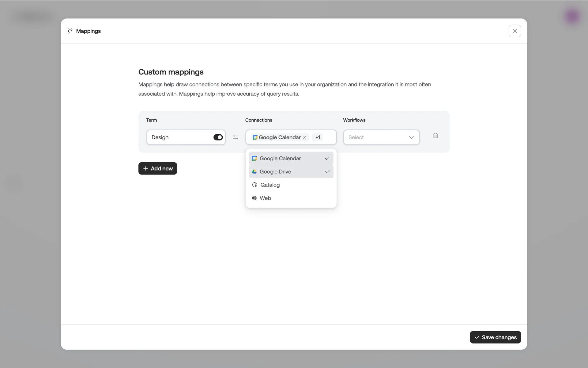Uncheck Google Drive checkmark in list
588x368 pixels.
point(327,172)
